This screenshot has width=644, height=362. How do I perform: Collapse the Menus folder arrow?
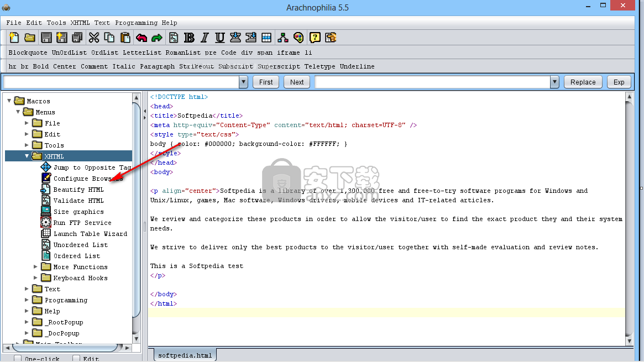tap(18, 112)
